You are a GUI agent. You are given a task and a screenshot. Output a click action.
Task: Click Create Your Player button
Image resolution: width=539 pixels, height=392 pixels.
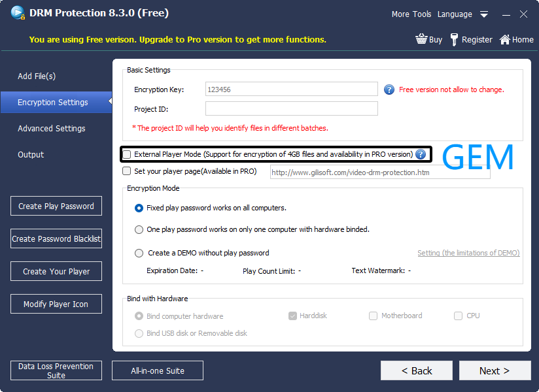point(56,271)
